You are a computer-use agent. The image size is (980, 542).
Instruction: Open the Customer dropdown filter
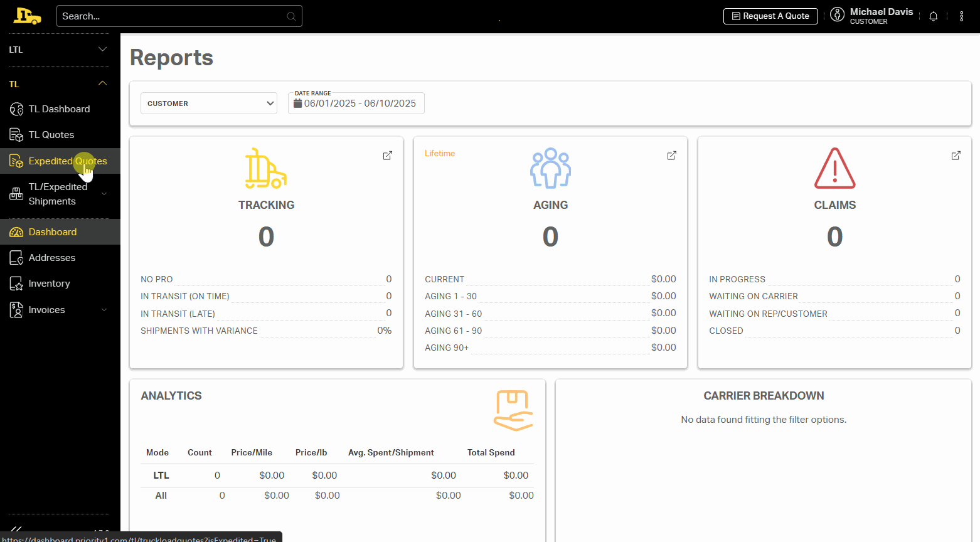click(209, 104)
